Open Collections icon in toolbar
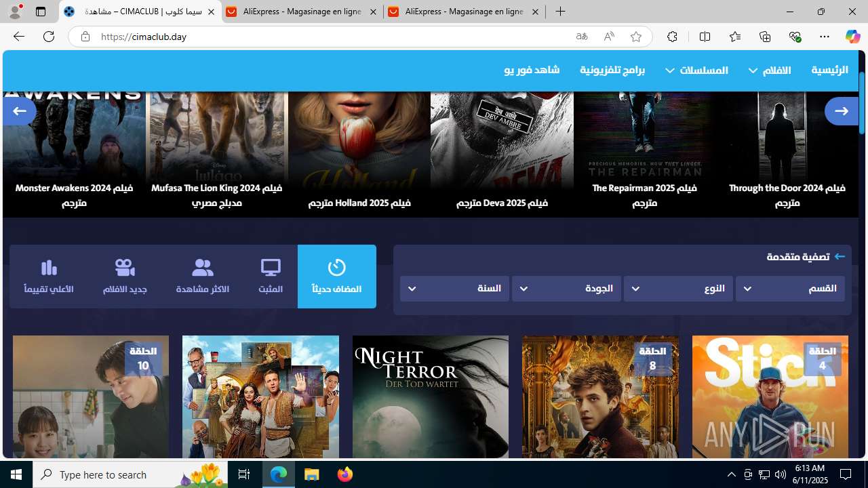The image size is (868, 488). (x=765, y=37)
